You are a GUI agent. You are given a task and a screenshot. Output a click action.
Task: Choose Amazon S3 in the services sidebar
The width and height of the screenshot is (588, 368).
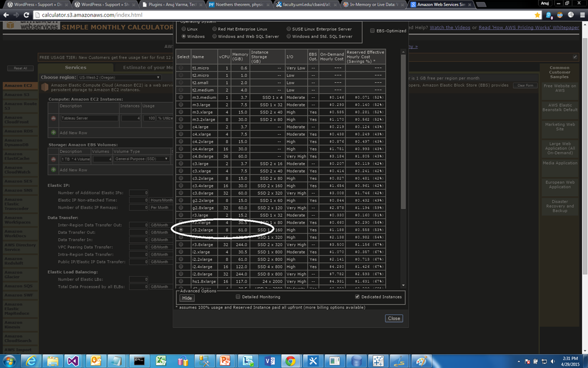click(x=19, y=95)
